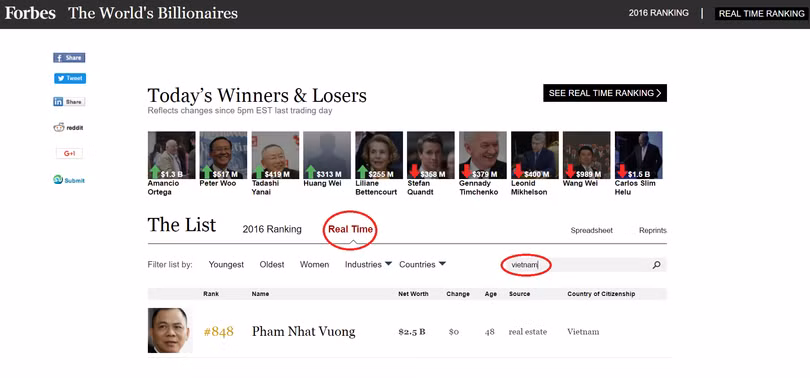810x378 pixels.
Task: Share via the LinkedIn icon
Action: coord(69,102)
